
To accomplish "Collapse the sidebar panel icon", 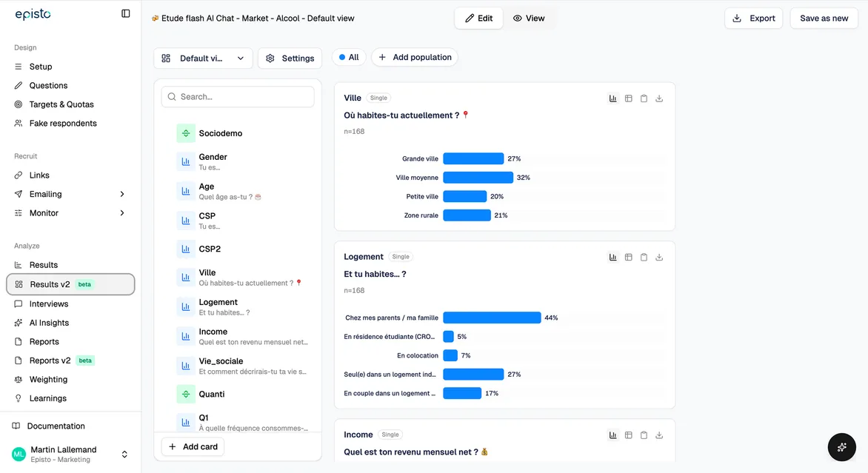I will coord(126,13).
